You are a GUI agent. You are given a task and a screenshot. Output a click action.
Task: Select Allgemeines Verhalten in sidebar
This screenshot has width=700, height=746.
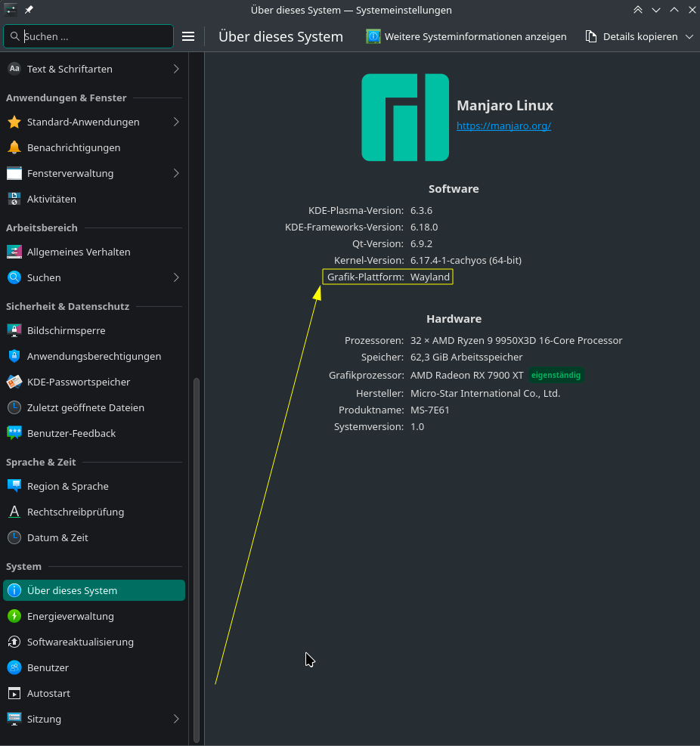tap(94, 252)
